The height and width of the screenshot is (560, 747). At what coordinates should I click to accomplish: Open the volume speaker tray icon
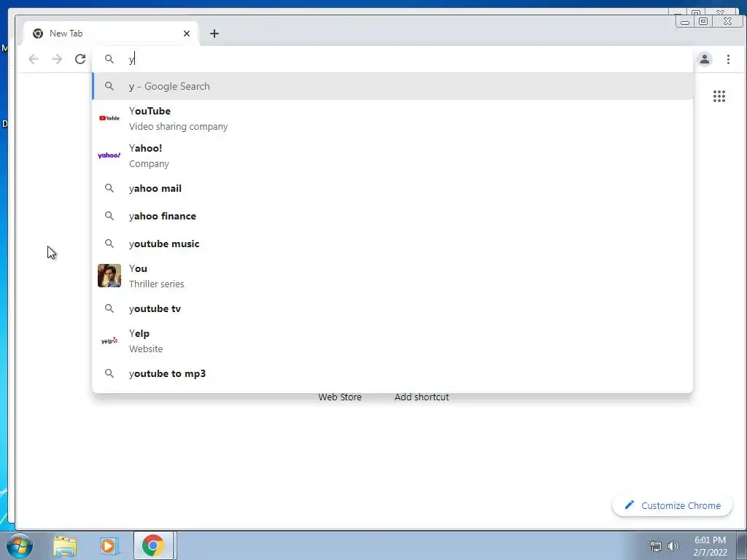tap(673, 546)
